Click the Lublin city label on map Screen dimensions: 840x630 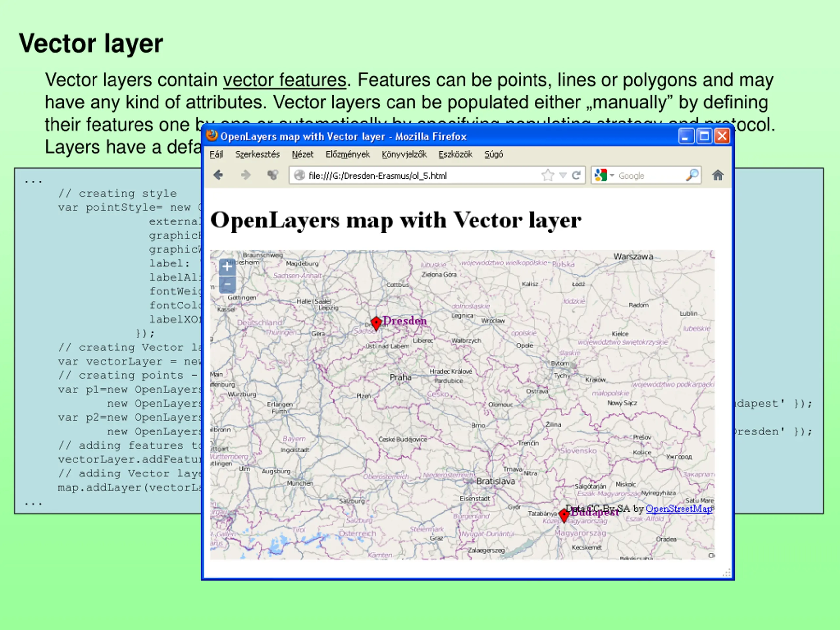(x=688, y=313)
